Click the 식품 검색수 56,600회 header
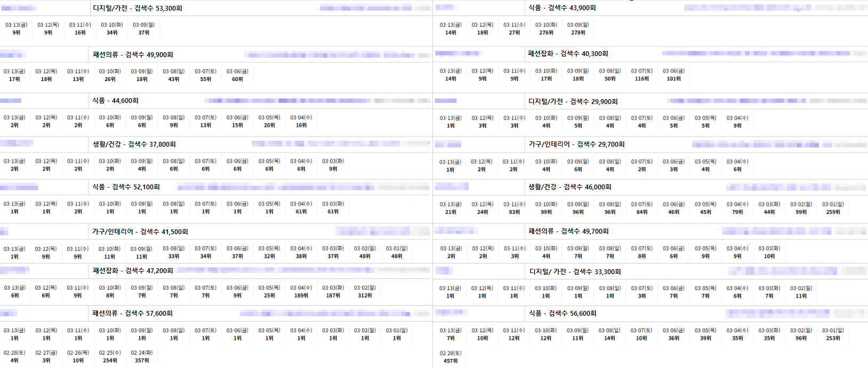 click(562, 314)
